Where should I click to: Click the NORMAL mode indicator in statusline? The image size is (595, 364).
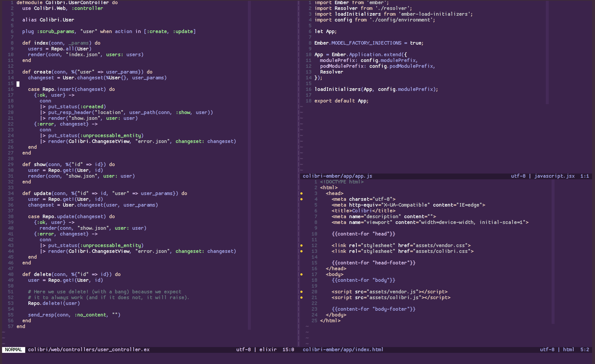point(13,350)
